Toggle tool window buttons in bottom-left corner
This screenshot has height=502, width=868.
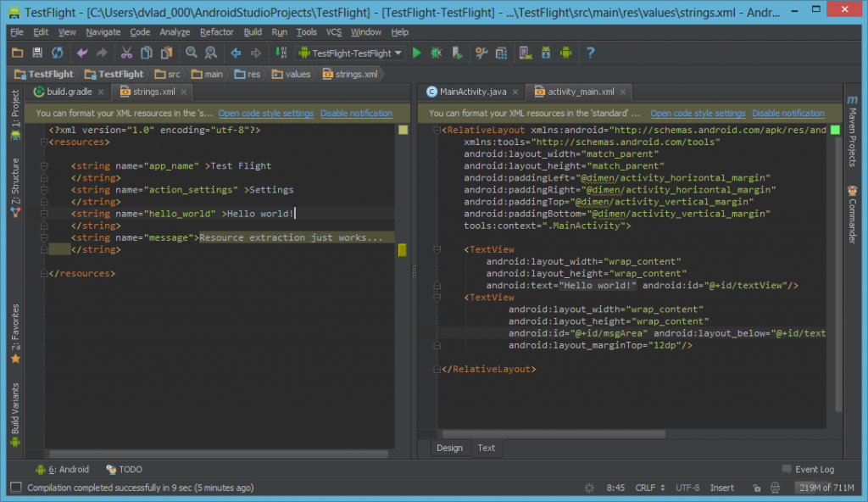pyautogui.click(x=16, y=487)
